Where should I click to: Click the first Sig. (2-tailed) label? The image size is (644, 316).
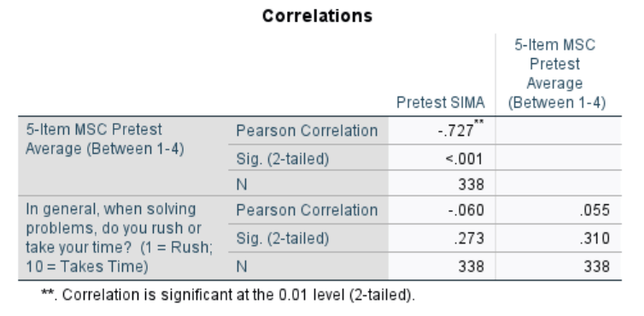[283, 159]
